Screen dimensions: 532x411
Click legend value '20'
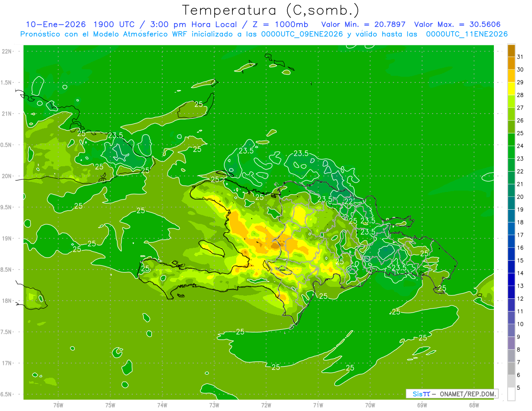(520, 196)
